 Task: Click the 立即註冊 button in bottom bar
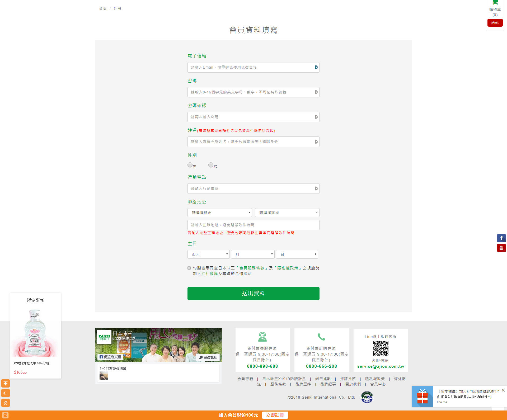point(275,415)
